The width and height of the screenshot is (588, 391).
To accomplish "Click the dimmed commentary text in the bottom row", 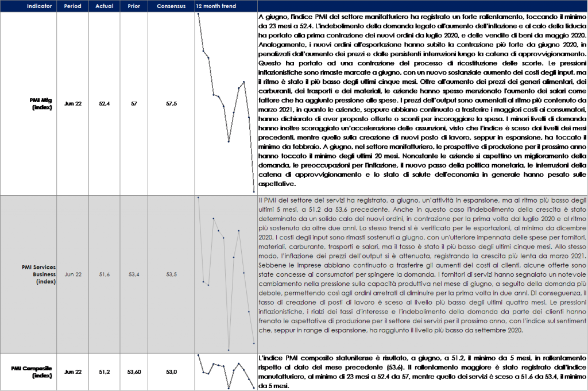I will (422, 371).
